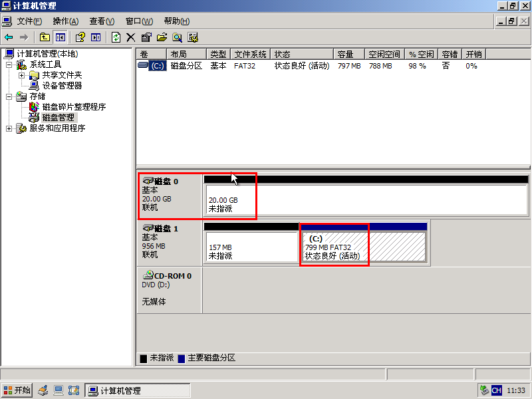Sort by the 类型 column header
Screen dimensions: 532x399
(219, 55)
